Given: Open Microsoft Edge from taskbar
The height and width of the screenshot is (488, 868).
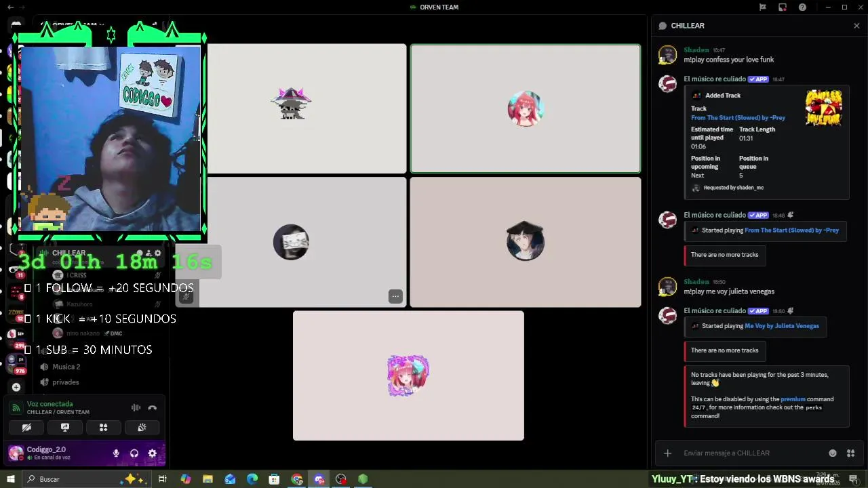Looking at the screenshot, I should point(252,479).
